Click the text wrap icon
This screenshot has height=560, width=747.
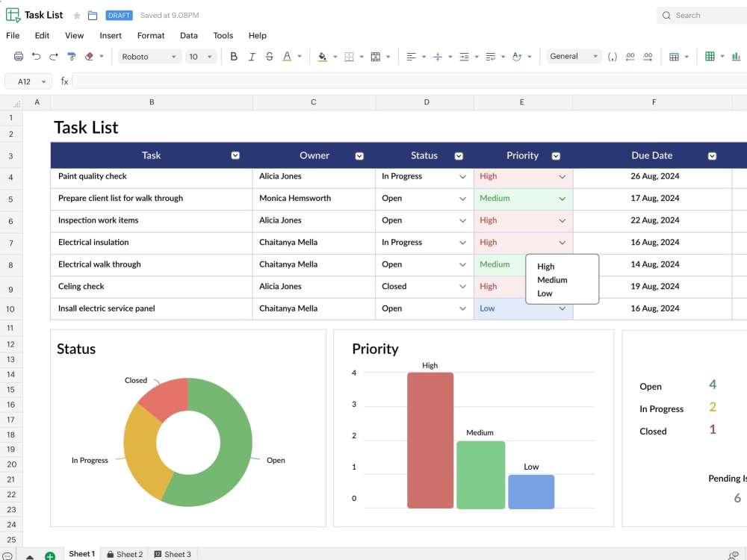pos(490,57)
